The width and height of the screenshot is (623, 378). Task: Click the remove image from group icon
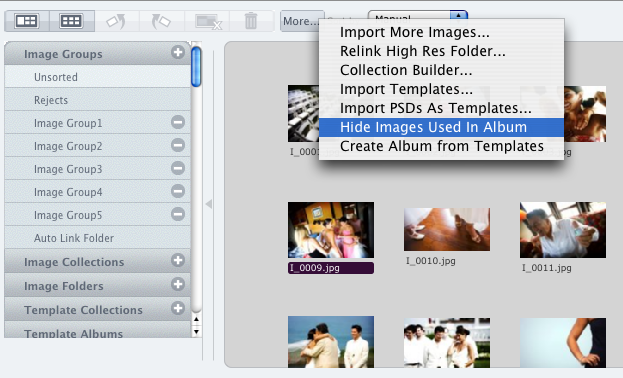point(208,21)
